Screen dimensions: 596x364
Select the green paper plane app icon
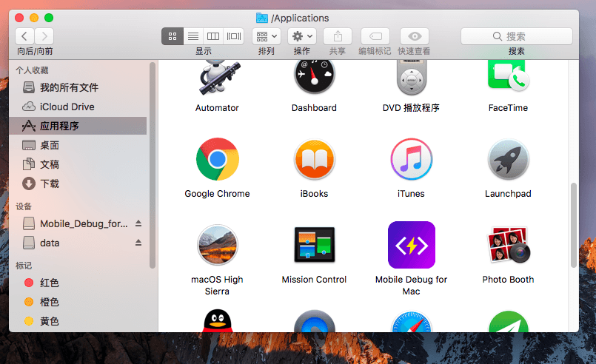(x=508, y=321)
